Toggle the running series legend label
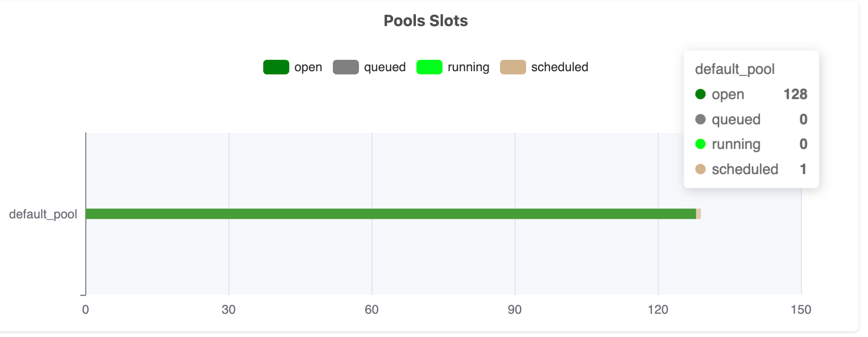 click(468, 67)
